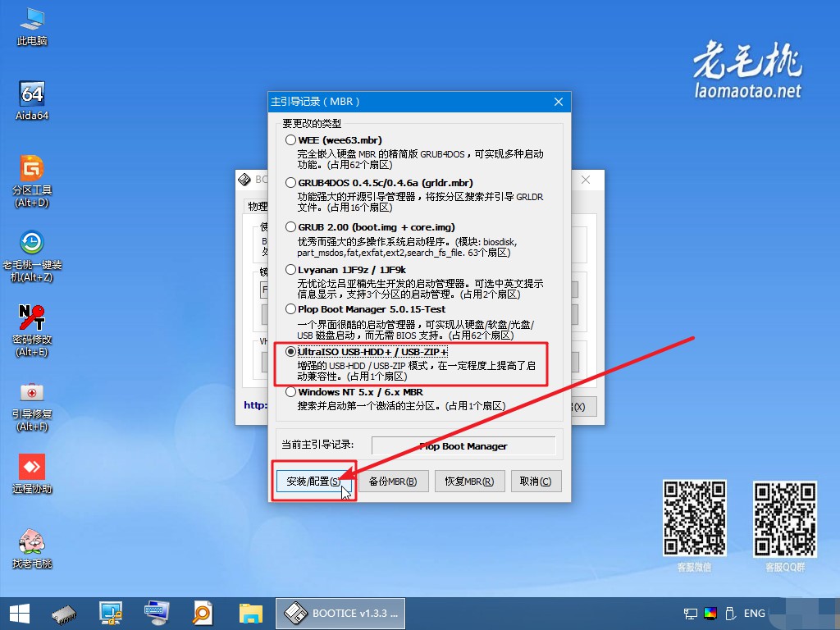Launch the Aida64 desktop shortcut
840x630 pixels.
pyautogui.click(x=32, y=101)
